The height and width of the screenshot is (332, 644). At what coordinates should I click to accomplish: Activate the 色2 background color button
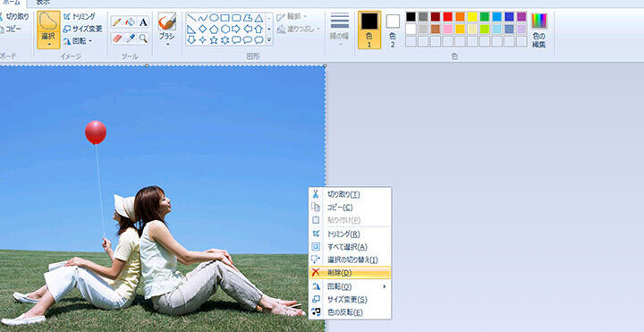(393, 30)
